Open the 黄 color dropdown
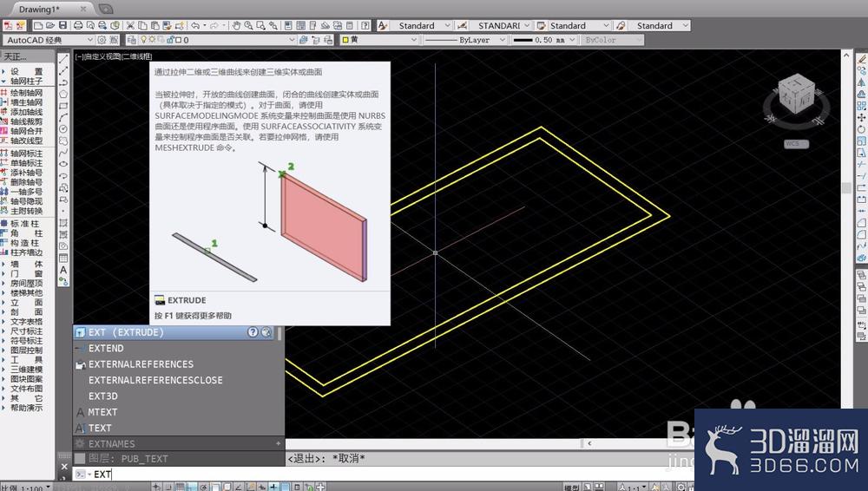Viewport: 868px width, 491px height. coord(413,40)
